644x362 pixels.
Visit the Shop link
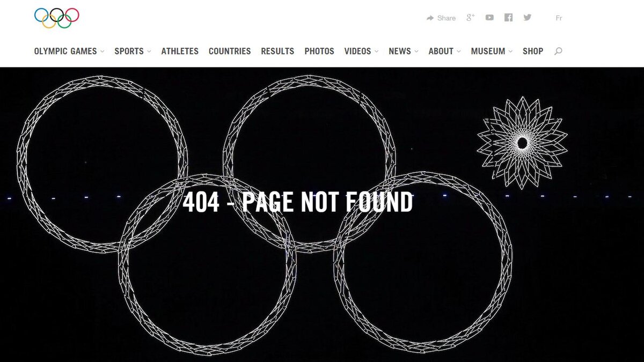(x=533, y=51)
